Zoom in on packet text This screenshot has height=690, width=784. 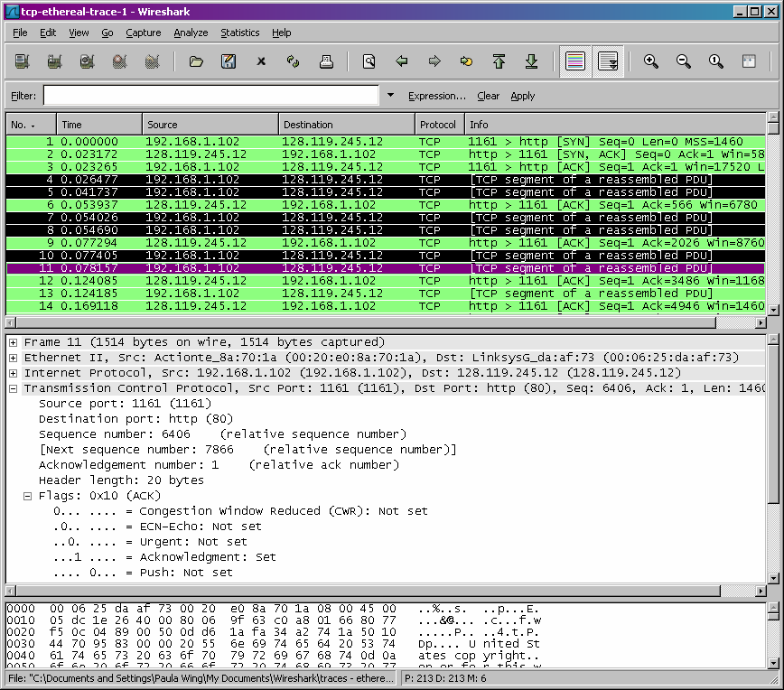point(651,61)
